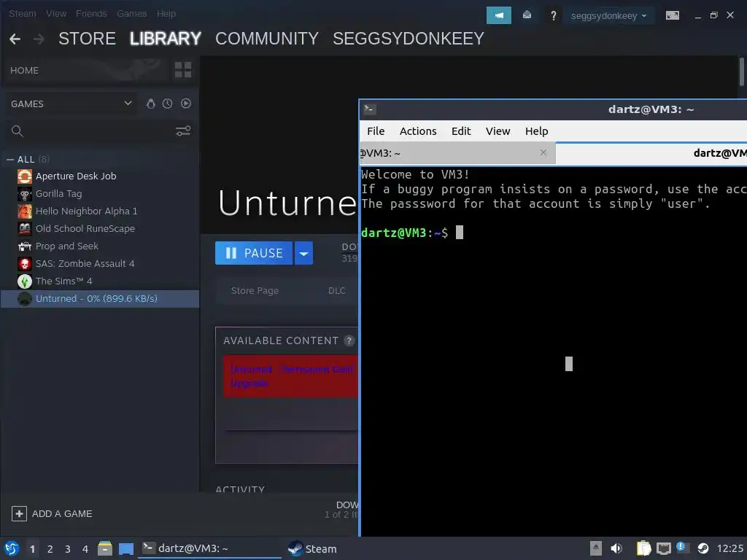Click Aperture Desk Job game icon
Viewport: 747px width, 560px height.
point(25,176)
